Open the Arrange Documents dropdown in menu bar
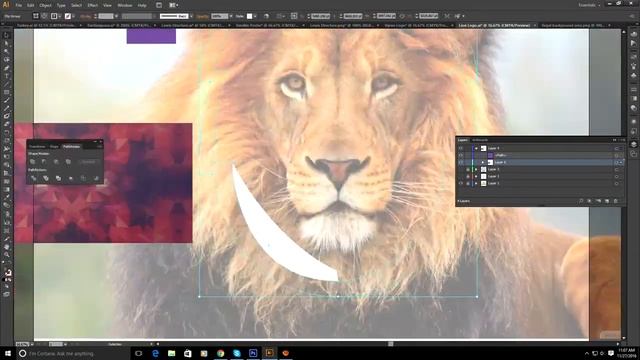Viewport: 640px width, 360px height. click(173, 5)
